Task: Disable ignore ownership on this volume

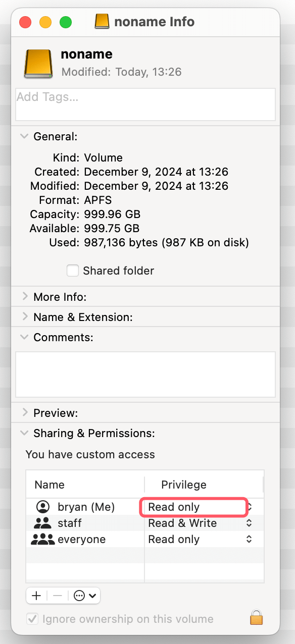Action: click(32, 619)
